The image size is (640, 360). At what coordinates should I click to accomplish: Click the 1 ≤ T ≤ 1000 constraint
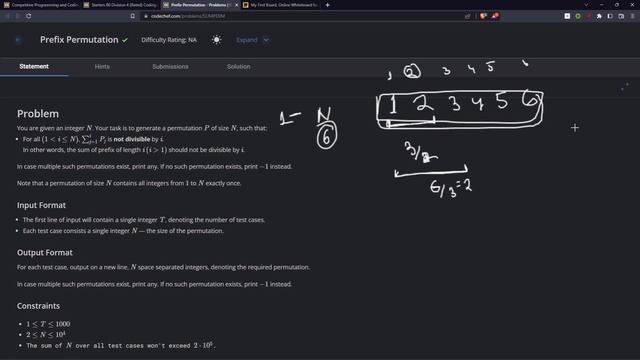(48, 324)
